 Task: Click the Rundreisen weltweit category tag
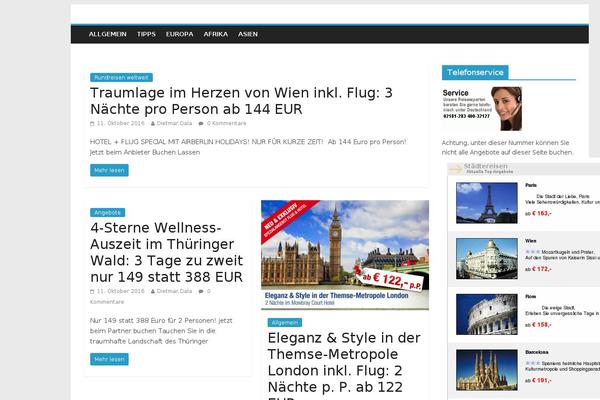tap(121, 77)
